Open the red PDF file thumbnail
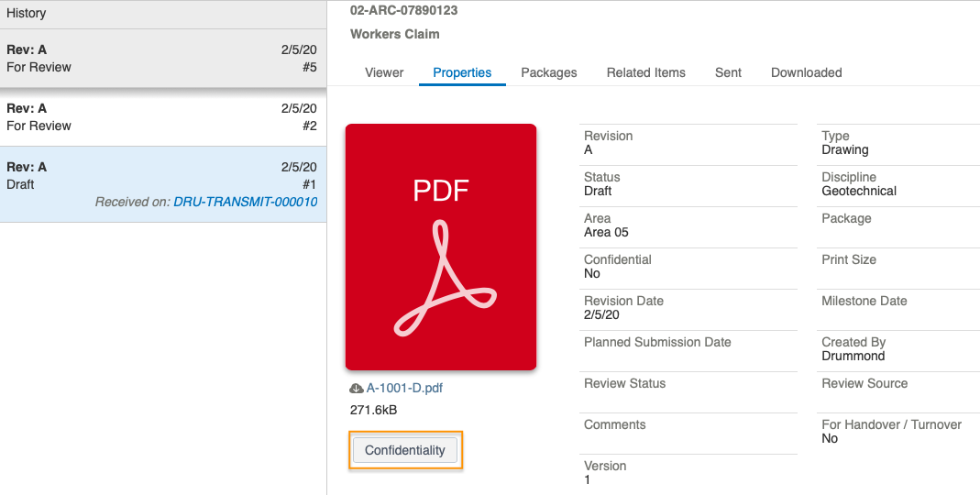The height and width of the screenshot is (495, 980). 441,247
